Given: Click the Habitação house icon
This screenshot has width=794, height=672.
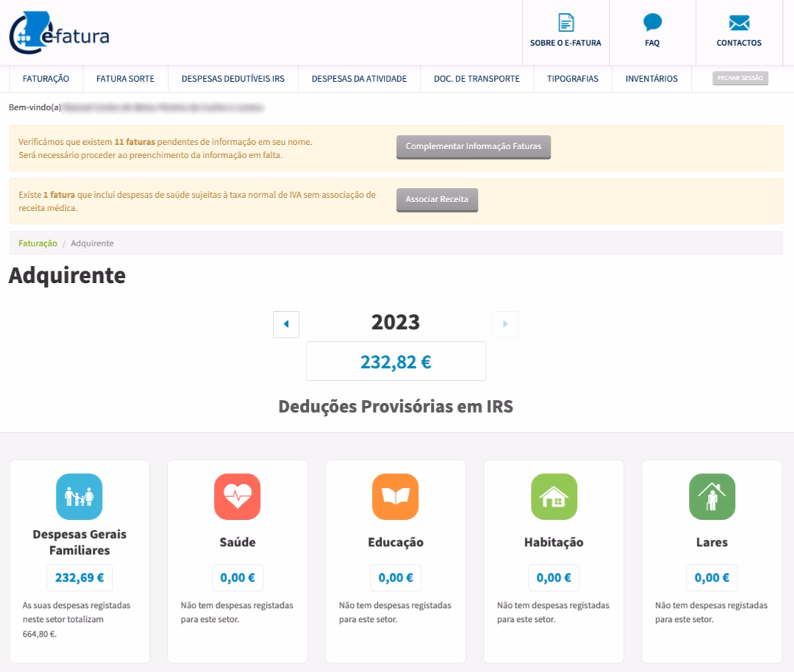Looking at the screenshot, I should point(554,497).
